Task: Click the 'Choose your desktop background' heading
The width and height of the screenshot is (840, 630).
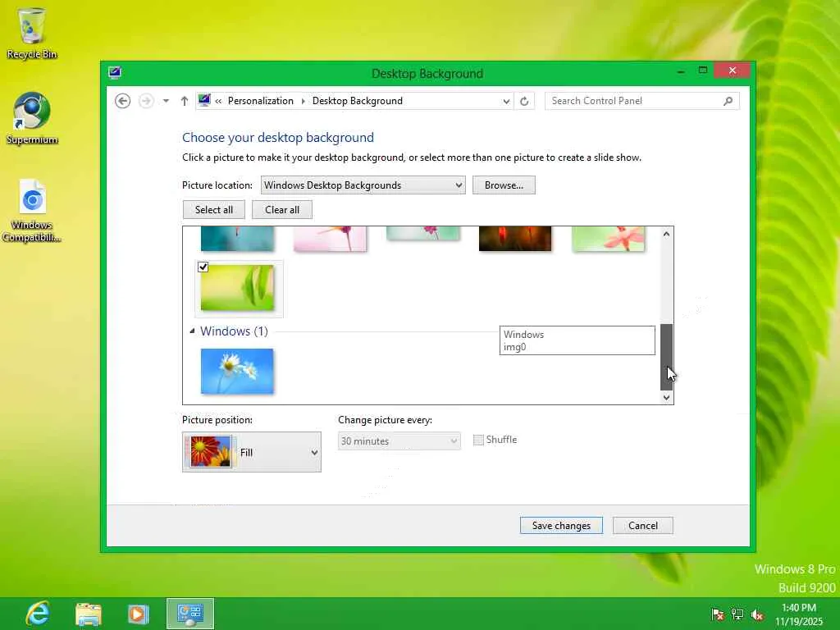Action: (x=278, y=138)
